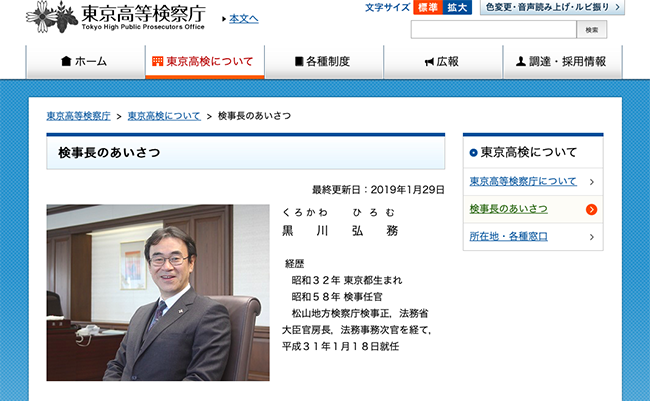Open 色変更・音声読み上げ・ルビ振り accessibility options
Viewport: 650px width, 401px height.
click(552, 7)
